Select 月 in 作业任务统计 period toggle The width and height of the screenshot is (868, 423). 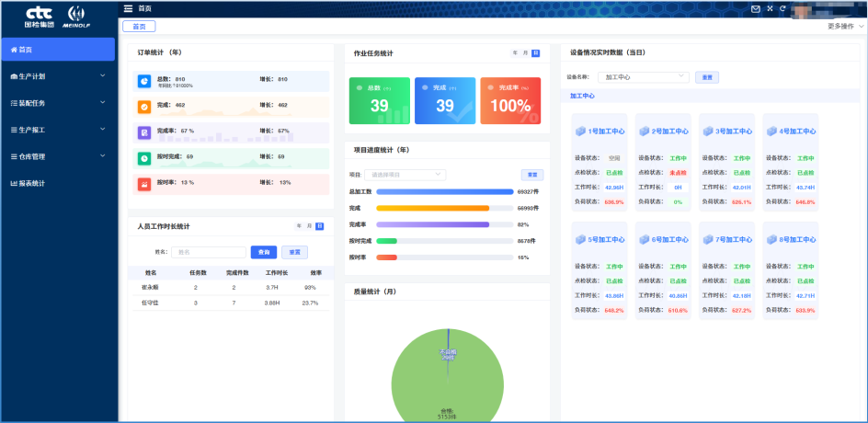click(526, 53)
